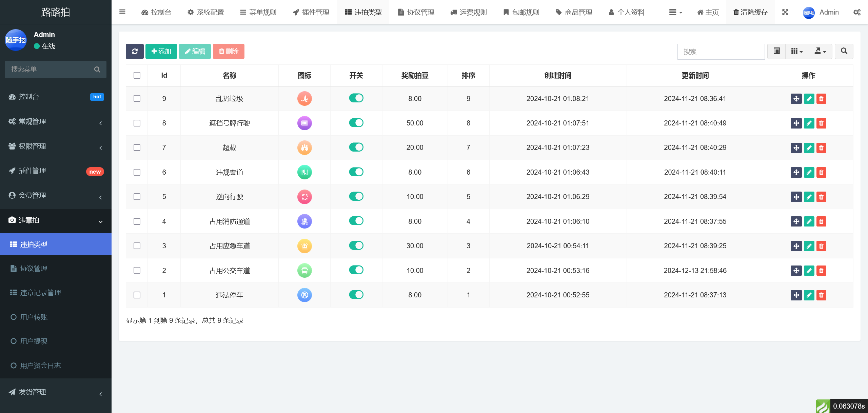The image size is (868, 413).
Task: Click the search magnifier button beside toolbar
Action: (x=844, y=51)
